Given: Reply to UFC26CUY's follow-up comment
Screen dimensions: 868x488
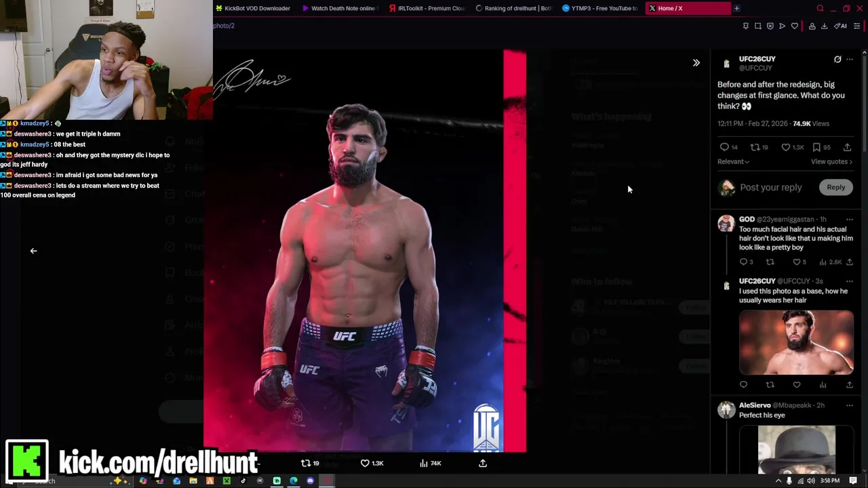Looking at the screenshot, I should (743, 385).
